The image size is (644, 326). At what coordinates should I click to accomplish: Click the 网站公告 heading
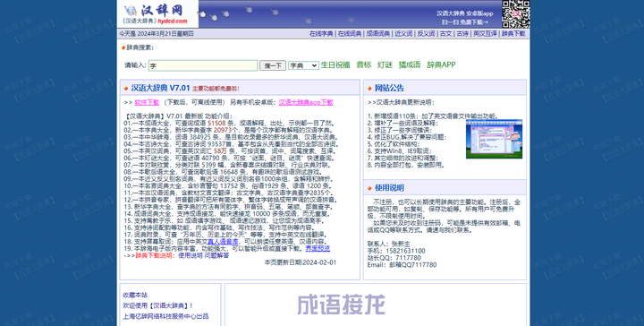[x=389, y=88]
